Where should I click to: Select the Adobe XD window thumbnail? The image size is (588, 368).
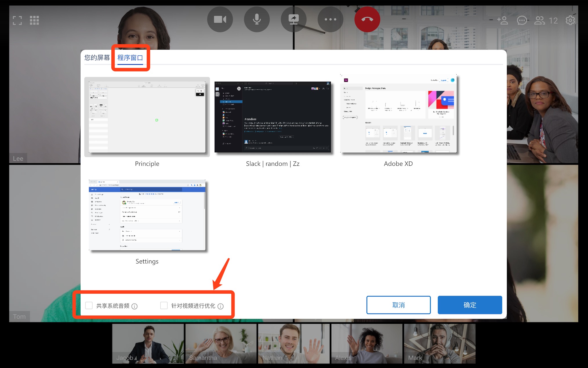(398, 114)
